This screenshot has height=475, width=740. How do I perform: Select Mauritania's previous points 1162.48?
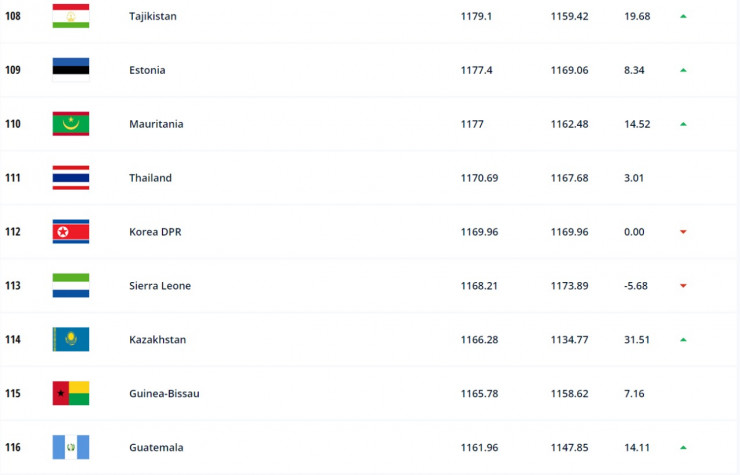point(569,124)
